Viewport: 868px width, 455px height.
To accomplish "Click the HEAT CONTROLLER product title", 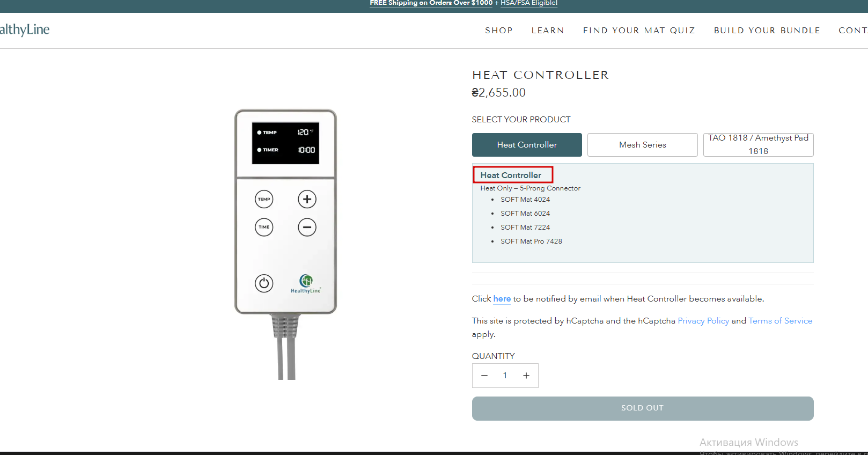I will pyautogui.click(x=540, y=75).
